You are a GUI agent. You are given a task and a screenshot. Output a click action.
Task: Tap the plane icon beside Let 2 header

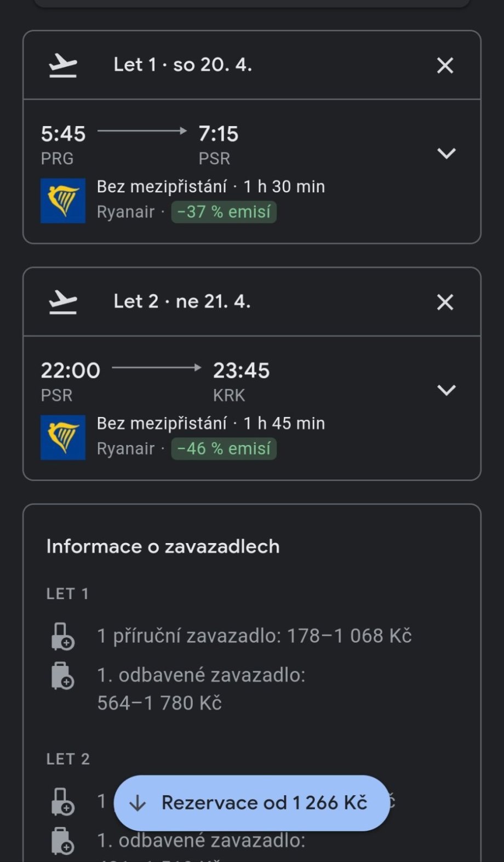coord(63,302)
